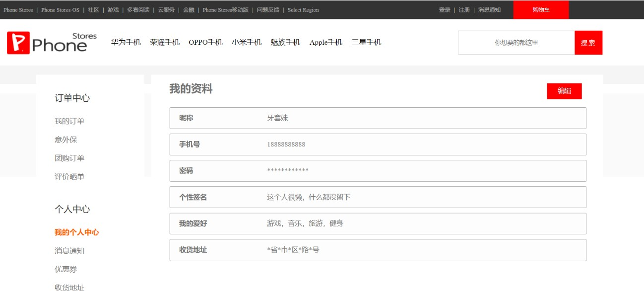Screen dimensions: 644x291
Task: Click the 编辑 edit button
Action: pyautogui.click(x=564, y=91)
